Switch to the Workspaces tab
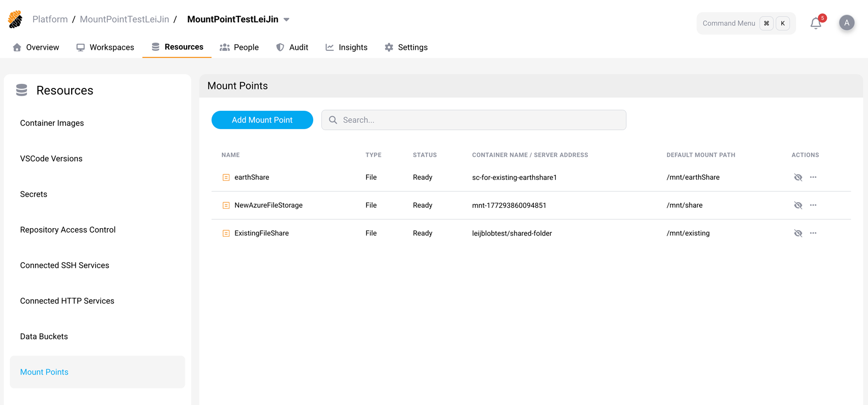 (x=105, y=47)
